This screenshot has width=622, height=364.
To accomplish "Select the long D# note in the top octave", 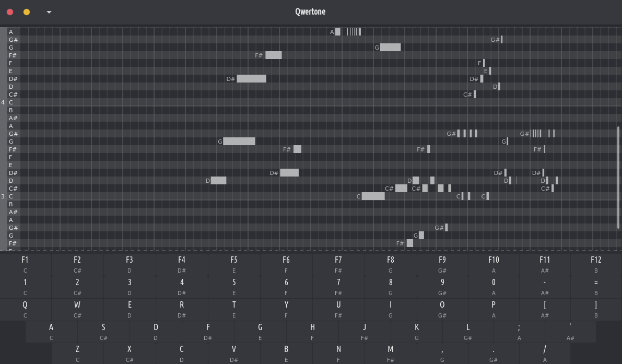I will click(251, 79).
